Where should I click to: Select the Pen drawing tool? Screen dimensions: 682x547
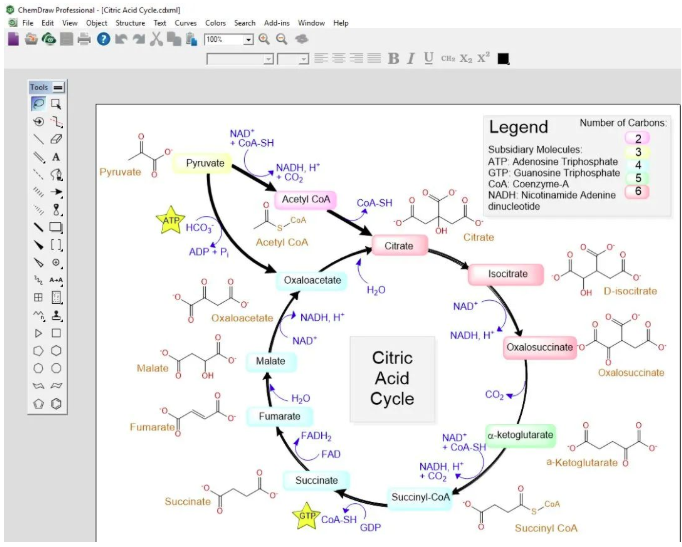56,174
